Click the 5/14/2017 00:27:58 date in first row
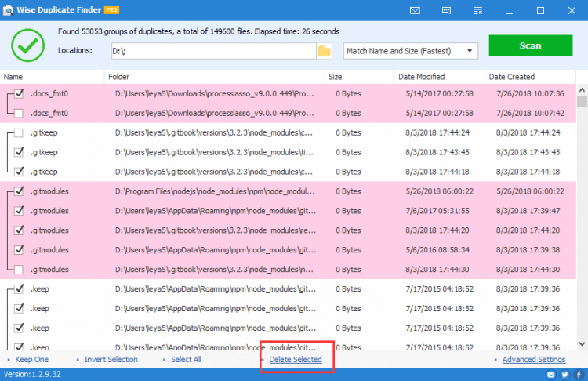Image resolution: width=588 pixels, height=381 pixels. (x=440, y=94)
